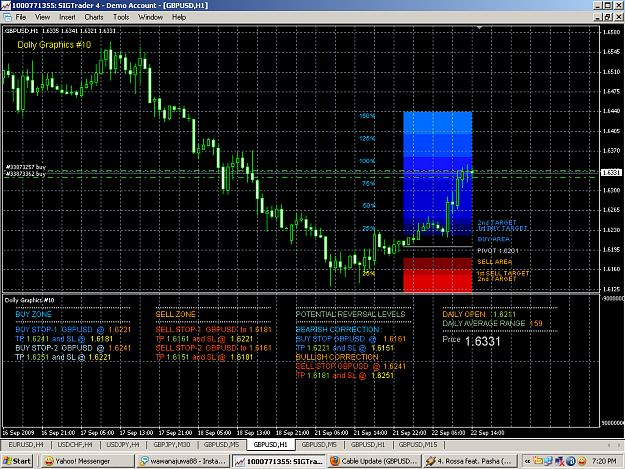Screen dimensions: 625x469
Task: Click the SELL ZONE heading
Action: click(x=175, y=314)
